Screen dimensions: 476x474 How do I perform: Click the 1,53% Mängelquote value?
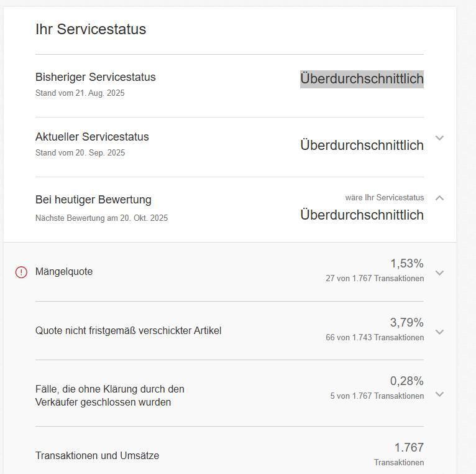[x=406, y=264]
